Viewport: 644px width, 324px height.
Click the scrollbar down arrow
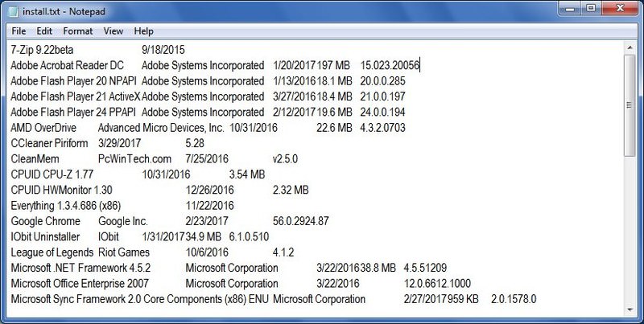(630, 310)
